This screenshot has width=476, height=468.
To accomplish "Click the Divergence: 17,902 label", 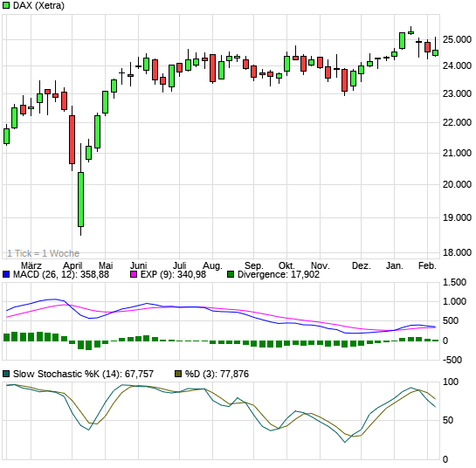I will [279, 274].
